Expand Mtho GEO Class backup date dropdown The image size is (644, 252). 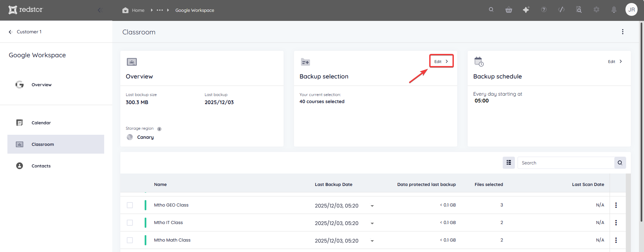[372, 206]
